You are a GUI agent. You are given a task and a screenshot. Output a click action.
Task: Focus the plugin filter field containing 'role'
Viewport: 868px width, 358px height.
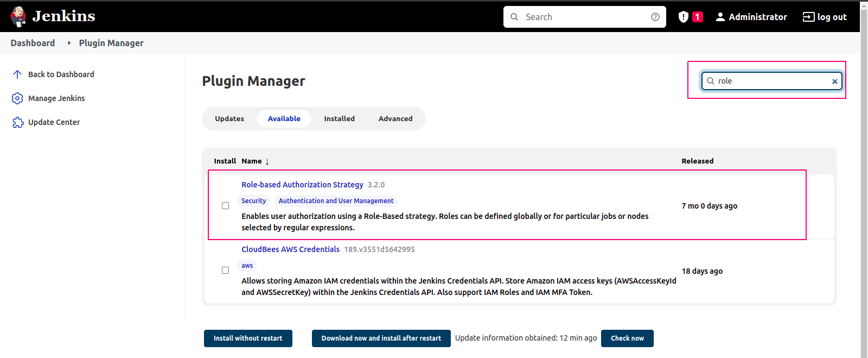coord(771,81)
